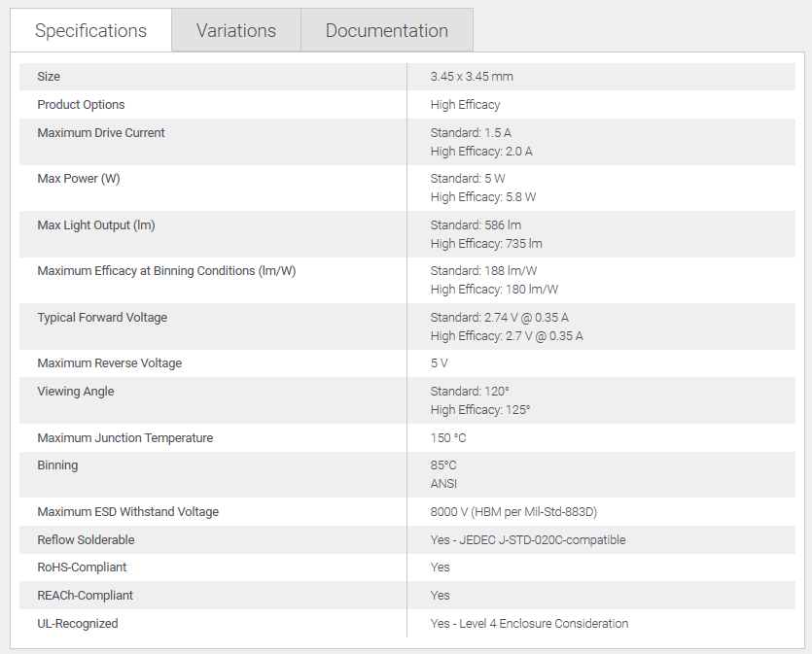Click the ANSI binning value

click(443, 484)
